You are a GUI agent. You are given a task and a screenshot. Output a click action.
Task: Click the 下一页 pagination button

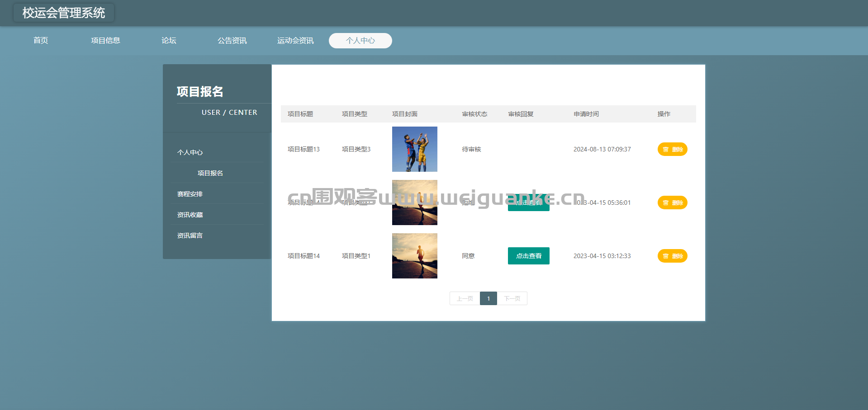pos(512,298)
